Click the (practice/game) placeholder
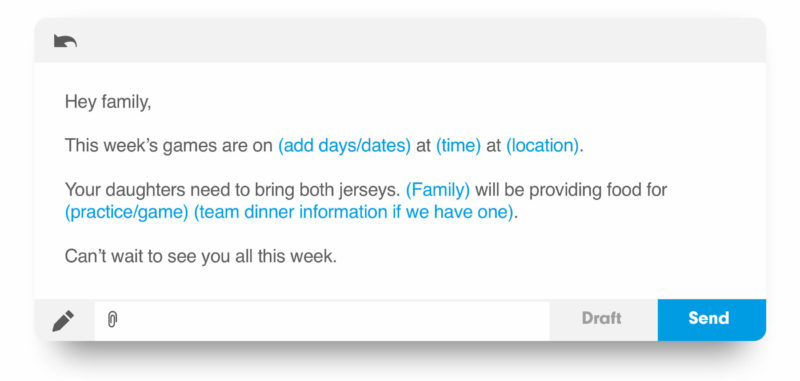The width and height of the screenshot is (800, 381). click(127, 212)
